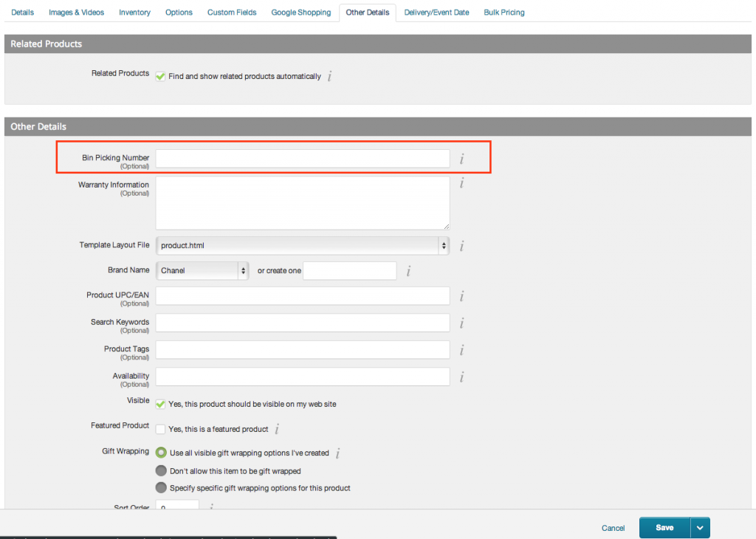Click the info icon next to Template Layout File
This screenshot has width=756, height=539.
pos(461,246)
